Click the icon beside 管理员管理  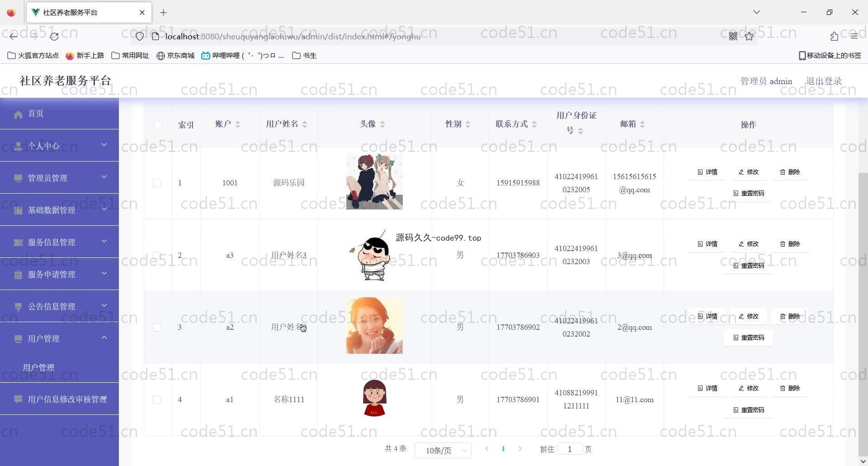point(18,178)
